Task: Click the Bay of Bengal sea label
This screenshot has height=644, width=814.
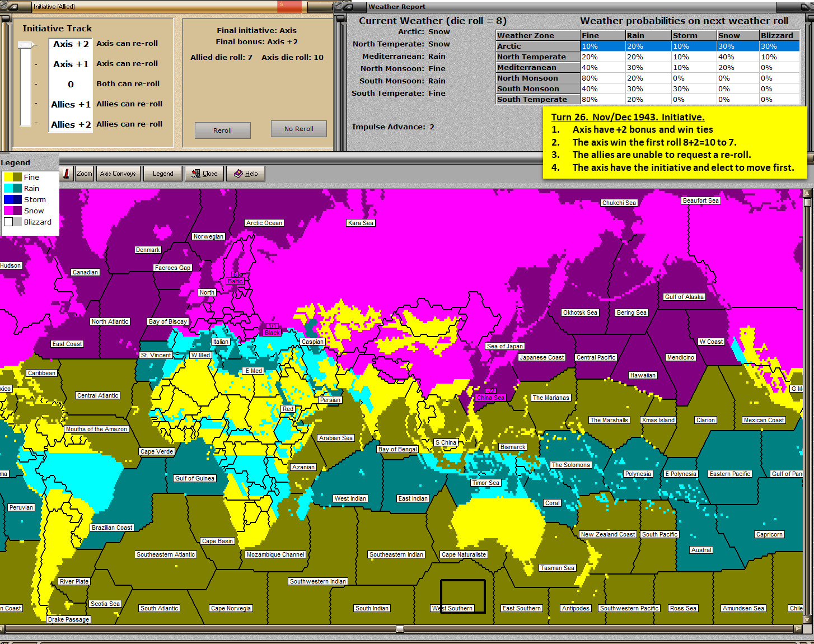Action: pos(397,449)
